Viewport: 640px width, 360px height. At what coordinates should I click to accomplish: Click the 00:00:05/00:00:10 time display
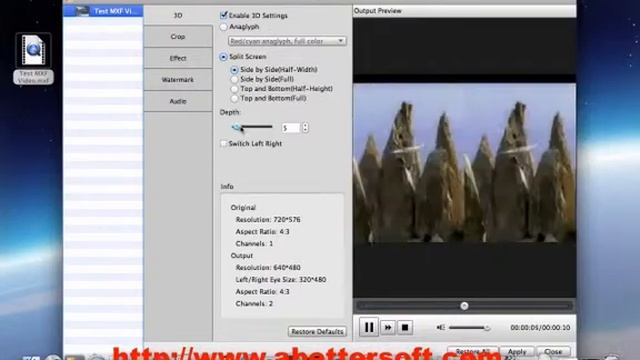tap(540, 328)
